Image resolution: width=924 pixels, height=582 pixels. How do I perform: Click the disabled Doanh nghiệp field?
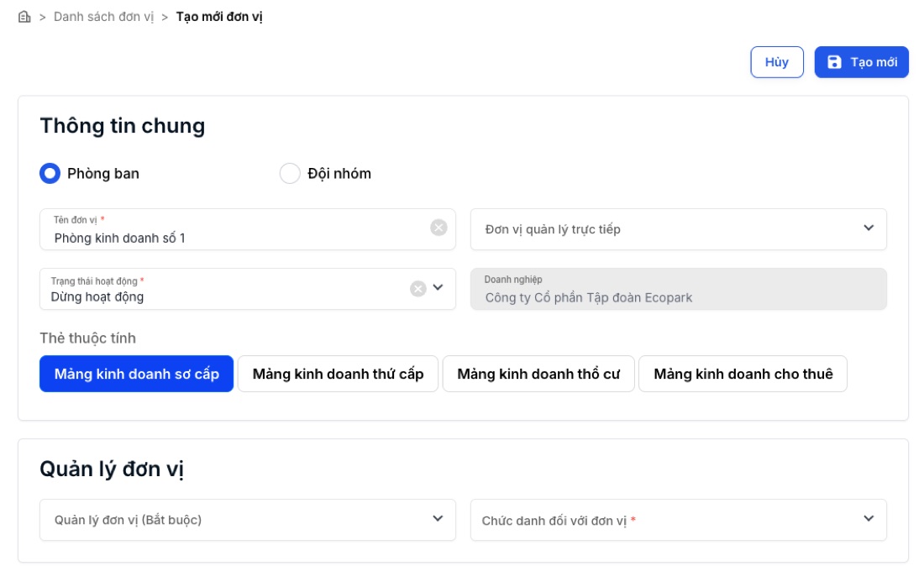pyautogui.click(x=678, y=289)
